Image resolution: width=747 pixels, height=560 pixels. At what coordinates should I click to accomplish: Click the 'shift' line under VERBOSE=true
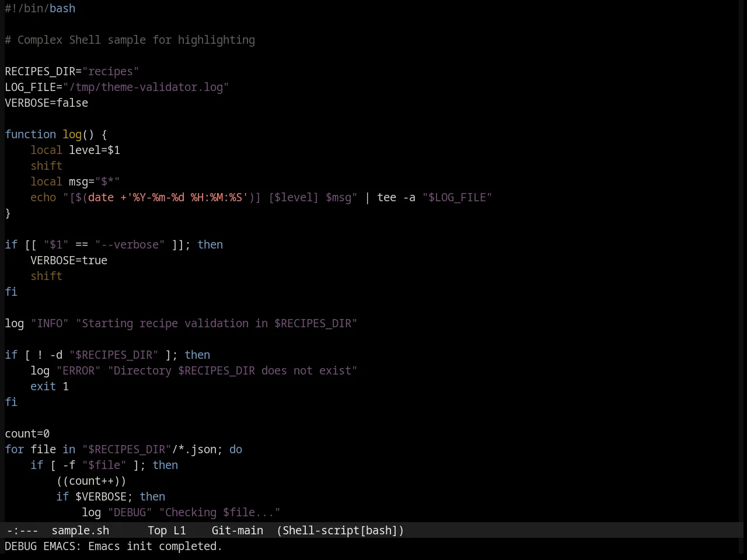point(46,276)
